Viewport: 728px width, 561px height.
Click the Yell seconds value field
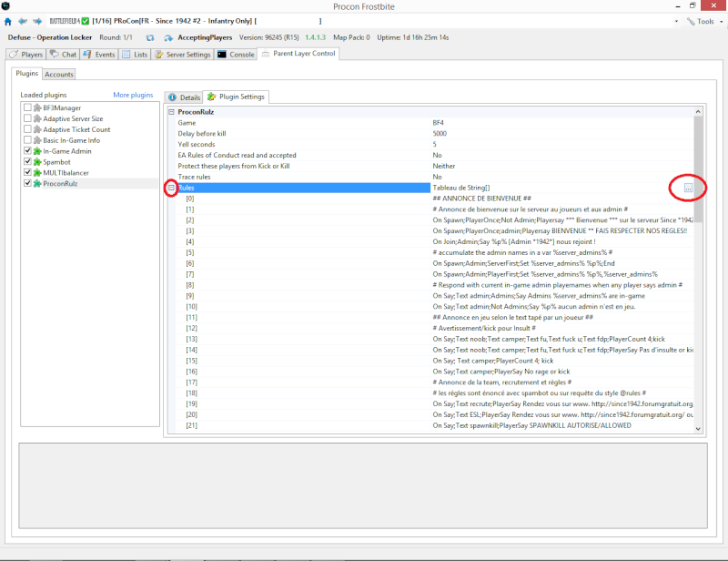click(562, 144)
